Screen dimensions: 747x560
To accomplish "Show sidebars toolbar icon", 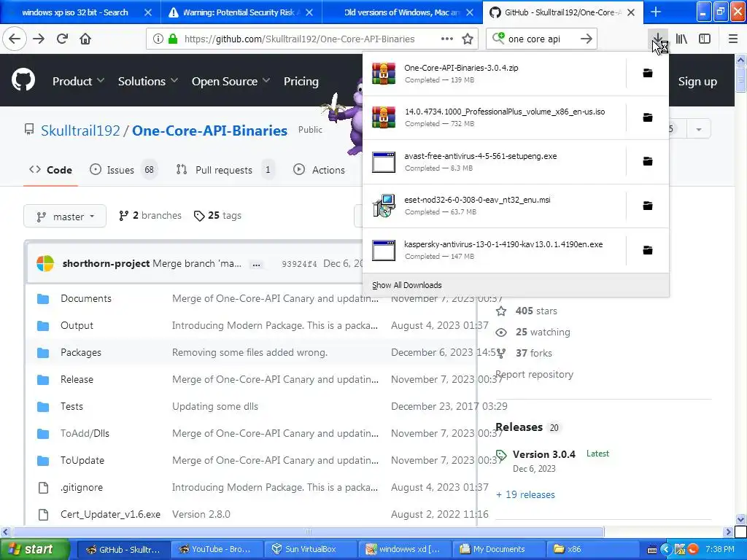I will 705,39.
